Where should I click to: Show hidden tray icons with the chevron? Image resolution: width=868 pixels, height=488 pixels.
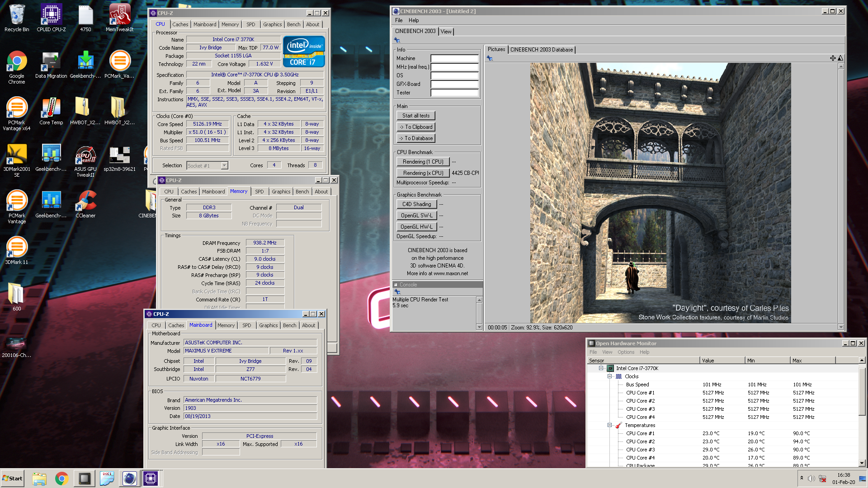click(802, 478)
